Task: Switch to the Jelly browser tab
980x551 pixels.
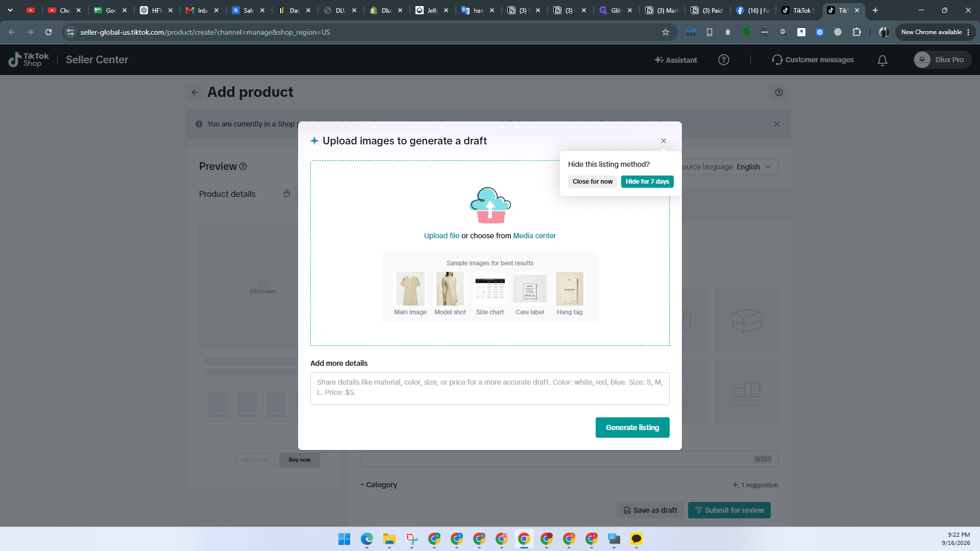Action: point(432,10)
